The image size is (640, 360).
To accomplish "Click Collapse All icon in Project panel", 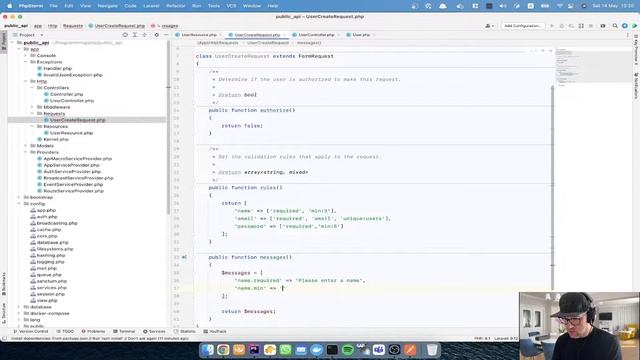I will coord(144,35).
